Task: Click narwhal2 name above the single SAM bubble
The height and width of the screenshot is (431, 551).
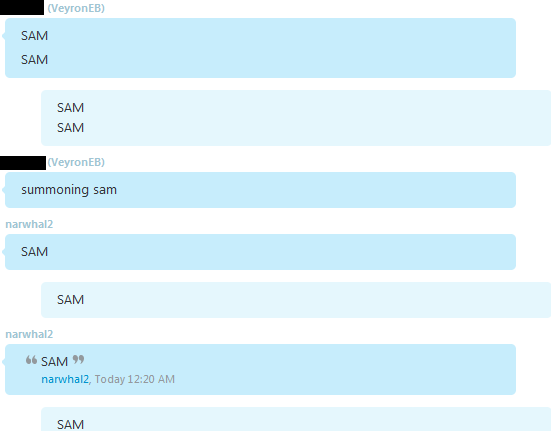Action: coord(29,224)
